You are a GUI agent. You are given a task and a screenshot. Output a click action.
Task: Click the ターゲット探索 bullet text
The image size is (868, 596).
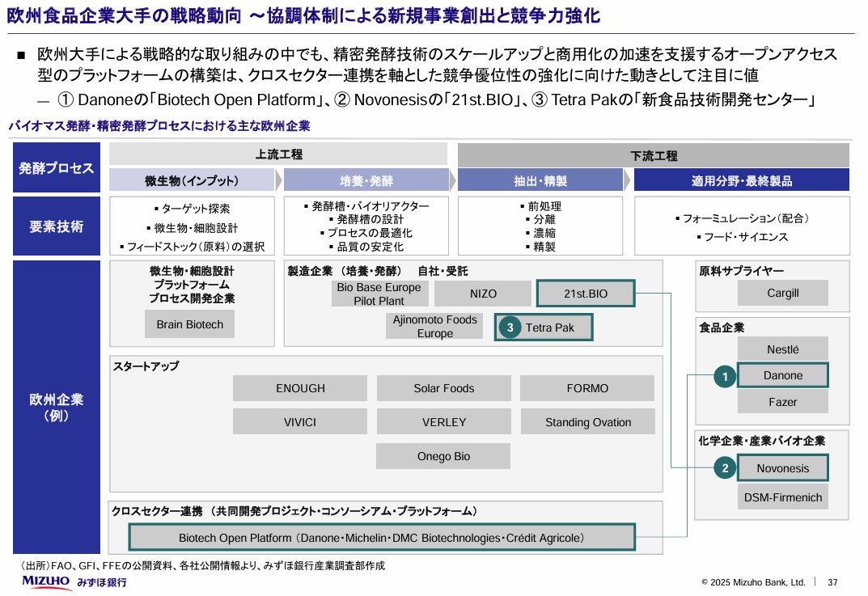196,209
